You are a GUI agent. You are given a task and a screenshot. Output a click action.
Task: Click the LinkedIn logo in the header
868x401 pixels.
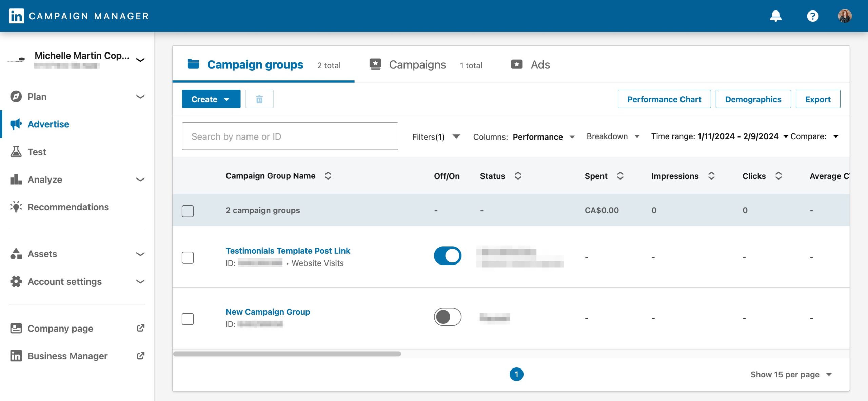click(x=16, y=16)
